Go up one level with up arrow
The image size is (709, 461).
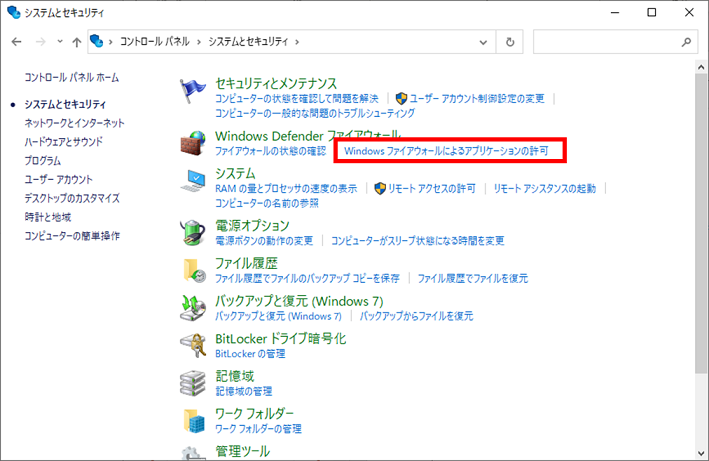point(76,42)
